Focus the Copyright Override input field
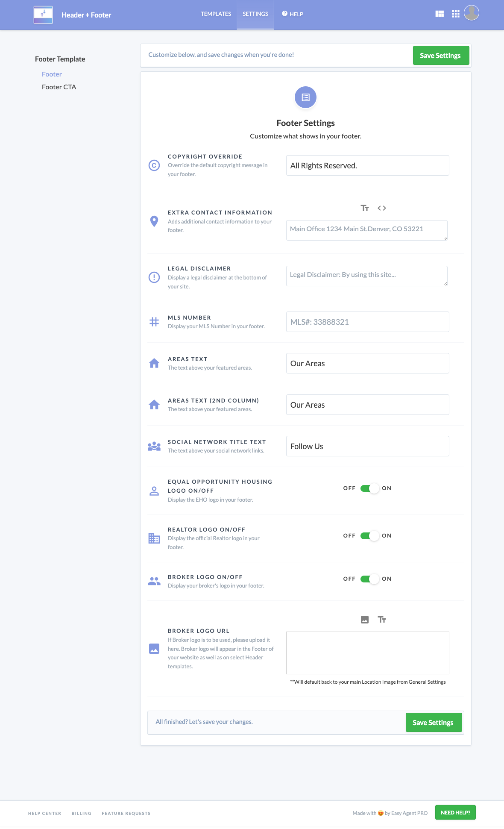The width and height of the screenshot is (504, 829). (x=367, y=165)
